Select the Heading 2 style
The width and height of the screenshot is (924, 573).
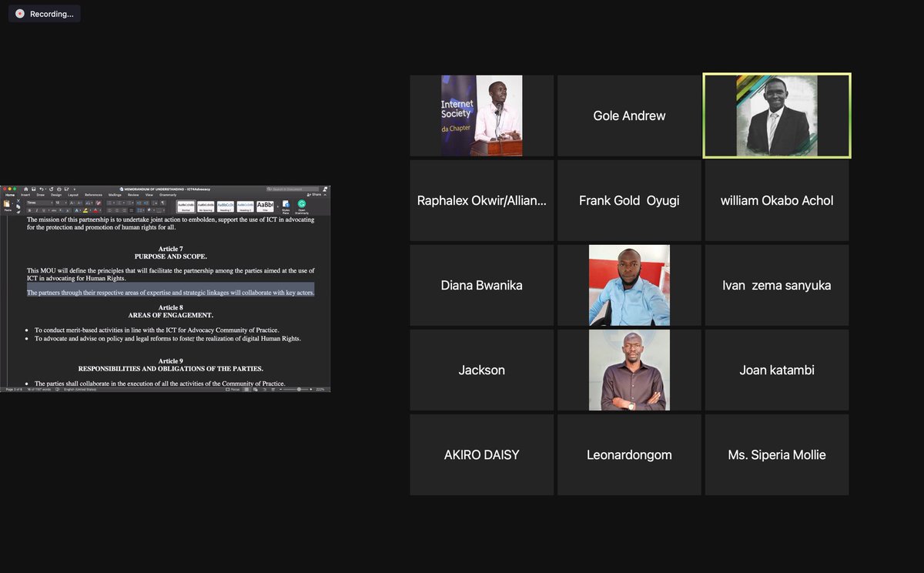pyautogui.click(x=246, y=206)
